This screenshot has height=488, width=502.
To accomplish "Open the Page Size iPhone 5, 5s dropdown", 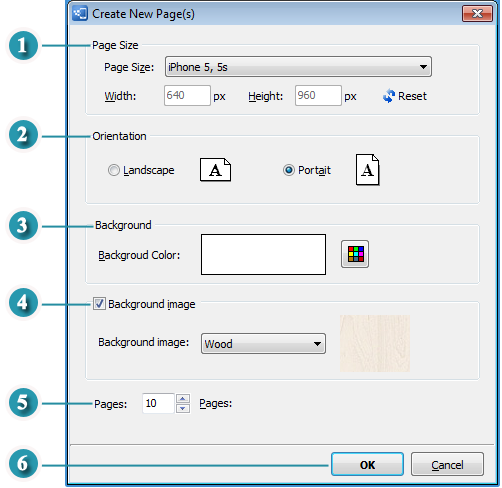I will [298, 67].
